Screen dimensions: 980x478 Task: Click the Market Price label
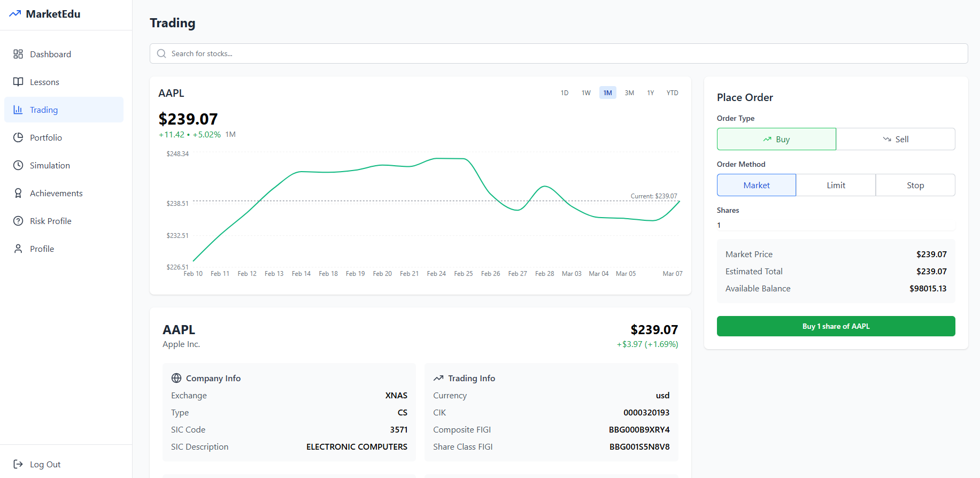click(x=749, y=254)
